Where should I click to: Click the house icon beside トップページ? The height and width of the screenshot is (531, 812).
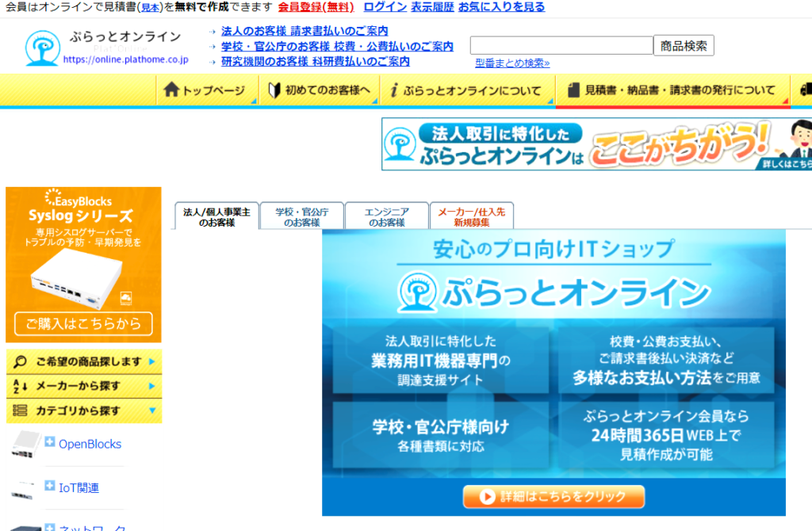[171, 90]
